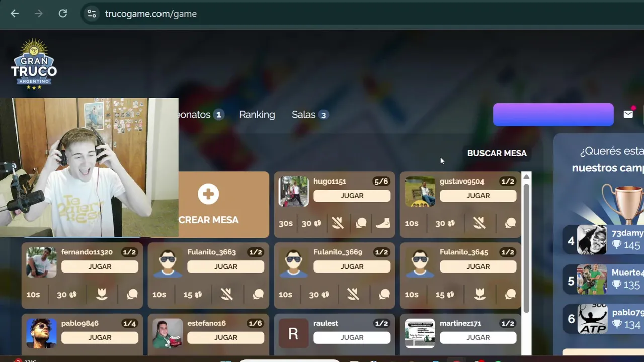Image resolution: width=644 pixels, height=362 pixels.
Task: Open the Salas tab
Action: point(310,115)
